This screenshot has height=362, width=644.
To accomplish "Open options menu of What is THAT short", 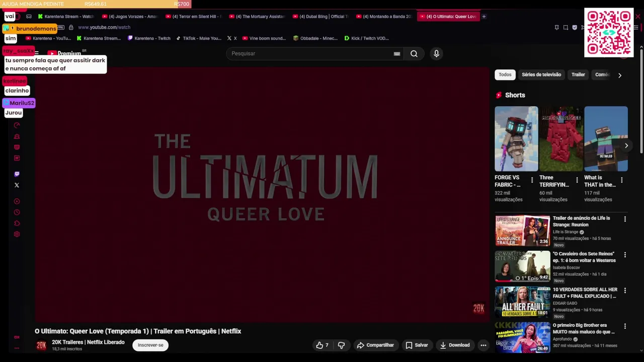I will coord(621,180).
